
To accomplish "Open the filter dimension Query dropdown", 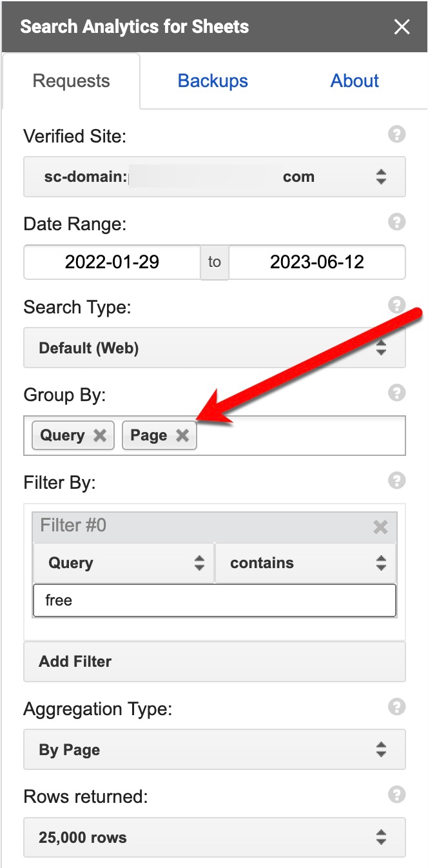I will (123, 563).
